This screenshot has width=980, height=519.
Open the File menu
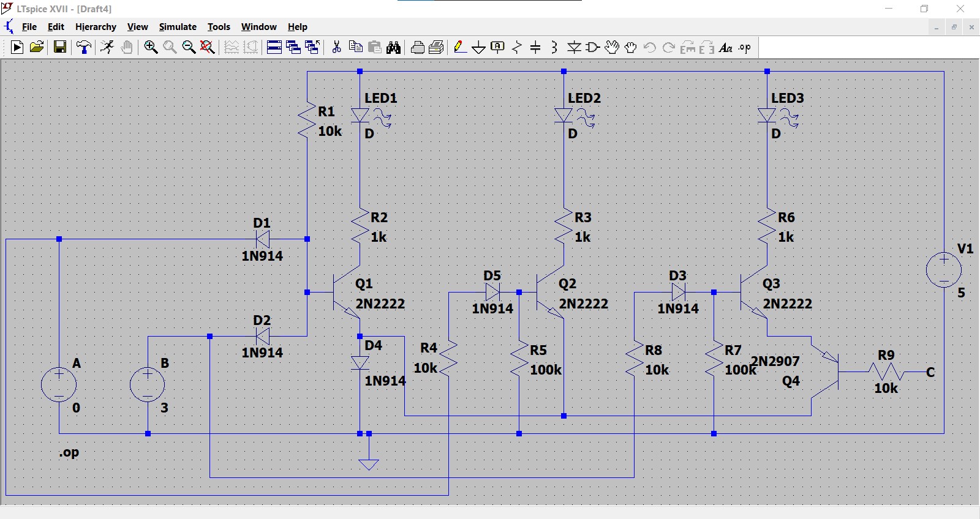tap(29, 27)
